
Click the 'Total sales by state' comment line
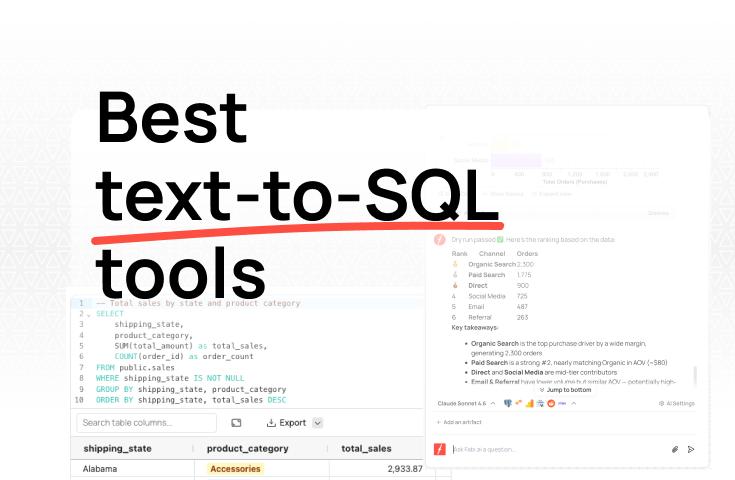[198, 303]
